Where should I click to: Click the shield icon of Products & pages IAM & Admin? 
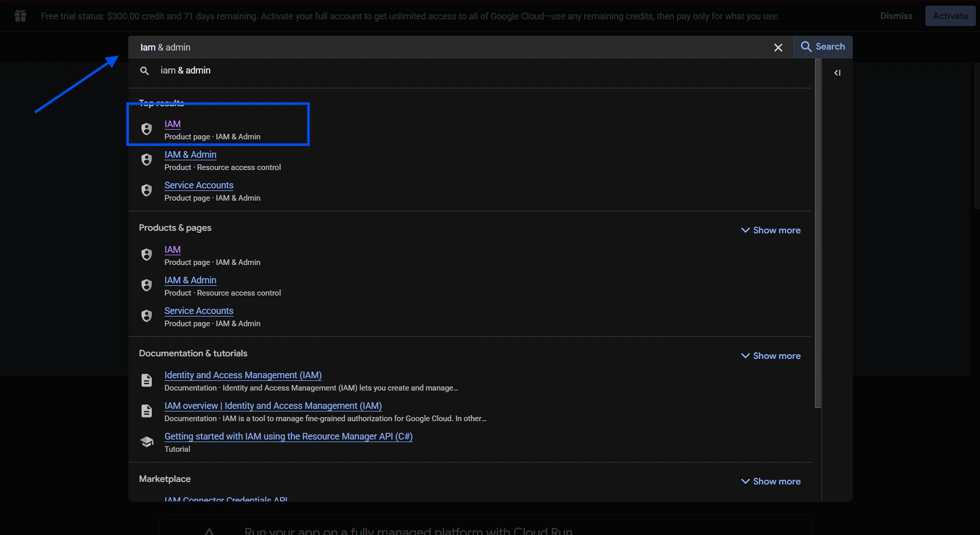tap(147, 285)
